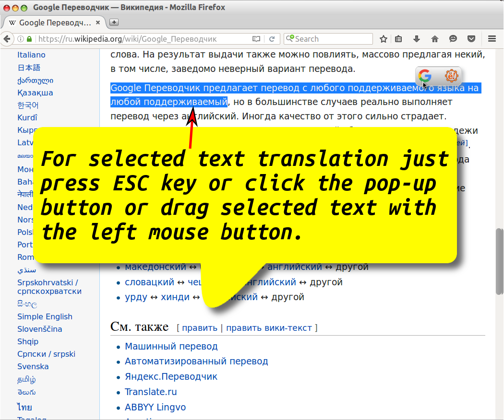Open the 日本語 language link
Viewport: 504px width, 420px height.
[x=29, y=68]
